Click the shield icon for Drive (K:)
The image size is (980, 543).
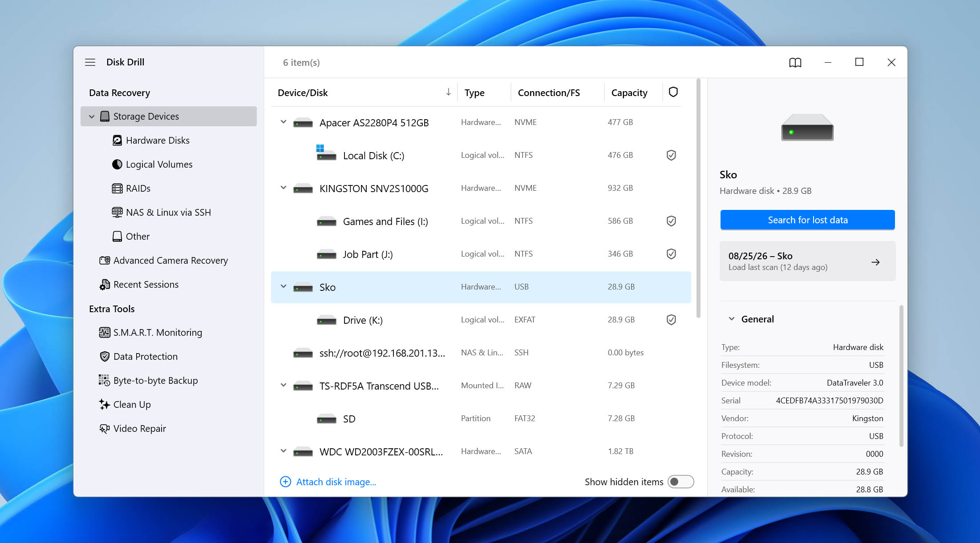[671, 320]
